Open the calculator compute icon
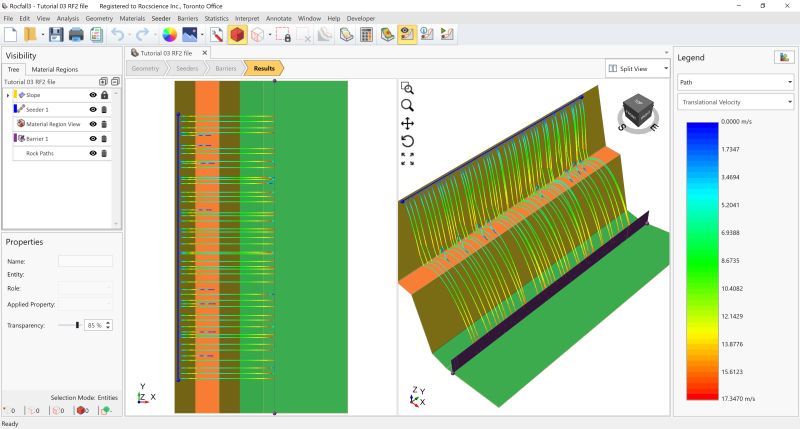The height and width of the screenshot is (429, 800). pos(366,35)
